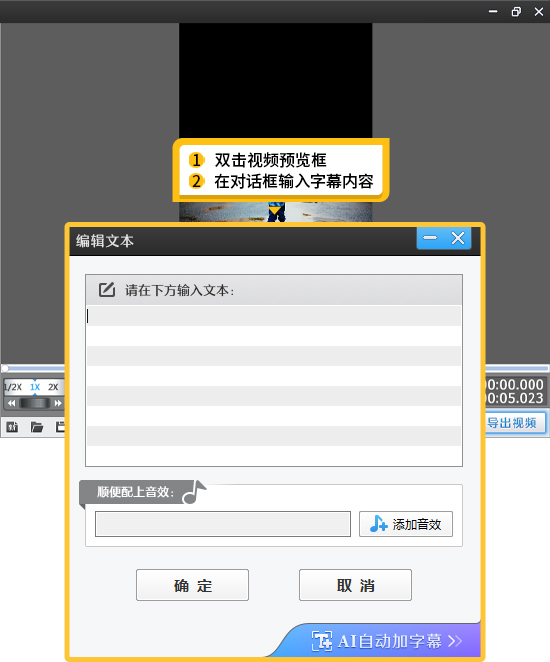Viewport: 550px width, 662px height.
Task: Click the sound effect file path field
Action: point(223,524)
